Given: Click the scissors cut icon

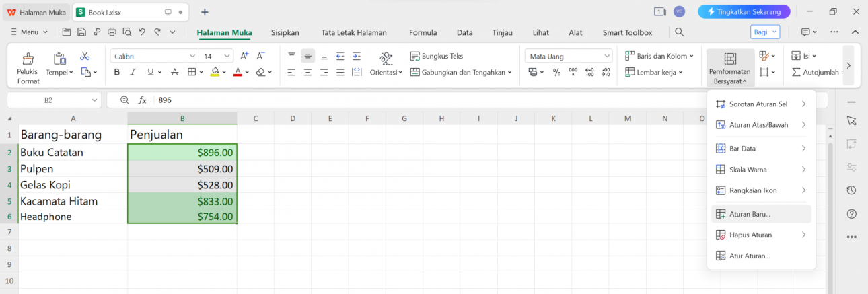Looking at the screenshot, I should (x=85, y=56).
